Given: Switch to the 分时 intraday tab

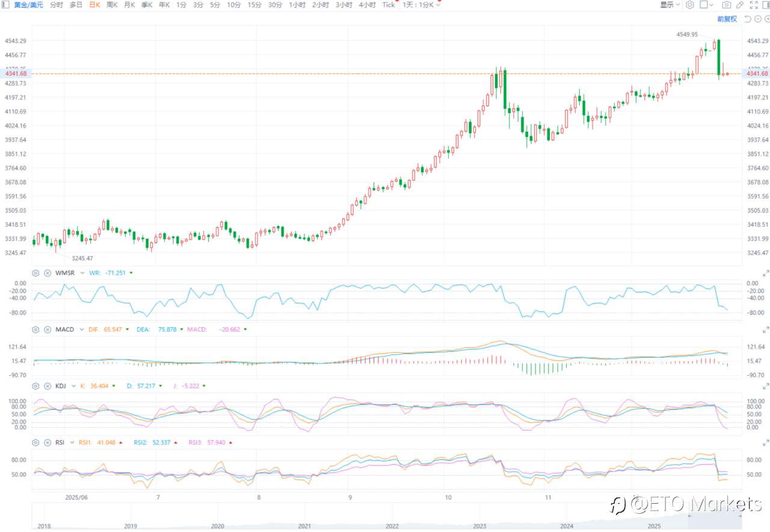Looking at the screenshot, I should (56, 5).
